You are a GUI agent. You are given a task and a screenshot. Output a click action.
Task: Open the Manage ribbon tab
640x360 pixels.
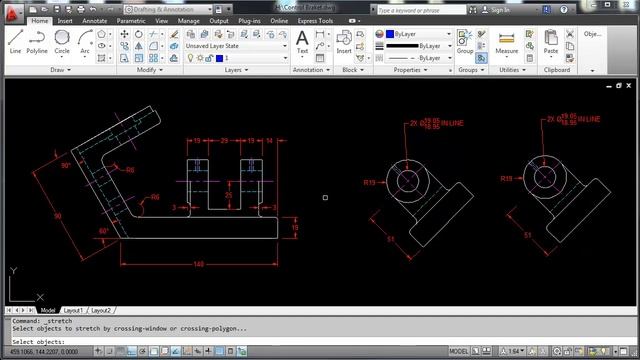point(189,21)
